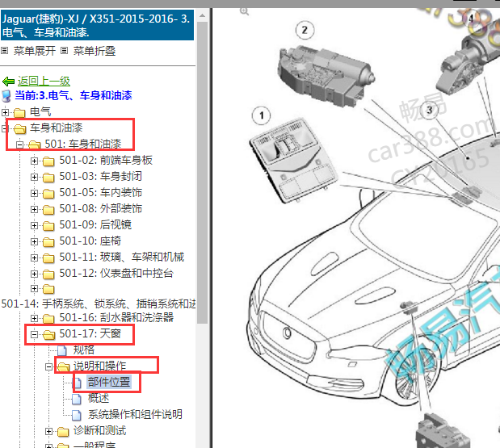Collapse the 说明和操作 node
This screenshot has width=500, height=448.
48,367
